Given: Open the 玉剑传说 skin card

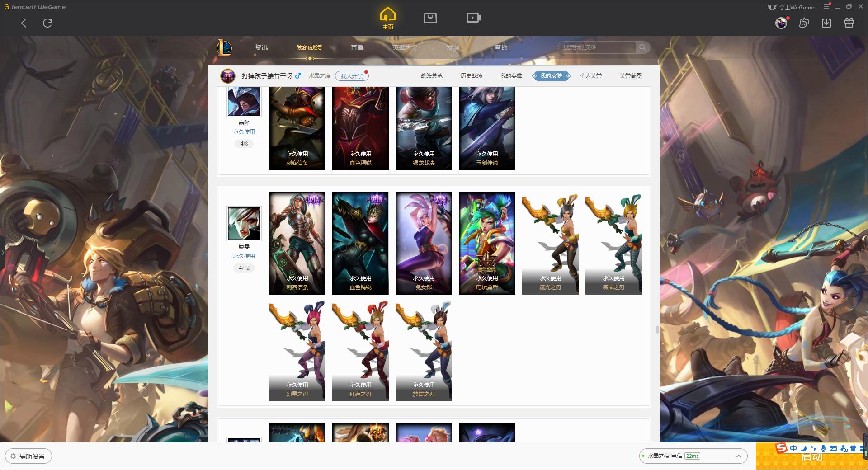Looking at the screenshot, I should [487, 128].
